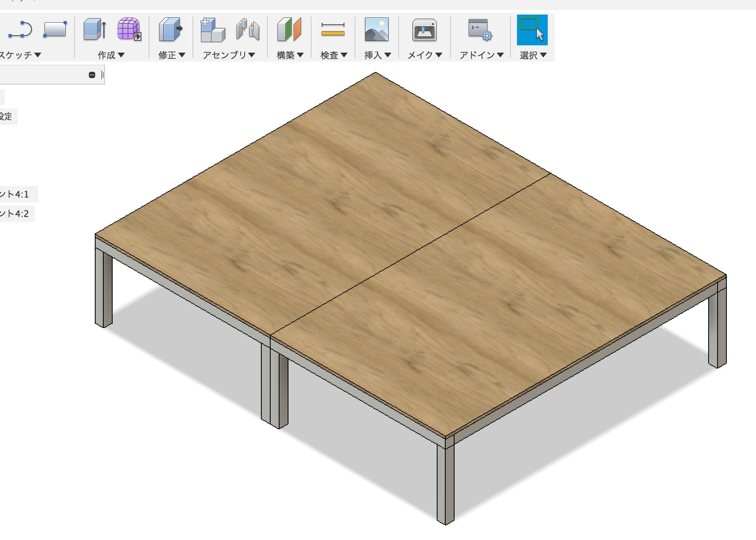Click the Joint assembly tool icon

pos(248,30)
